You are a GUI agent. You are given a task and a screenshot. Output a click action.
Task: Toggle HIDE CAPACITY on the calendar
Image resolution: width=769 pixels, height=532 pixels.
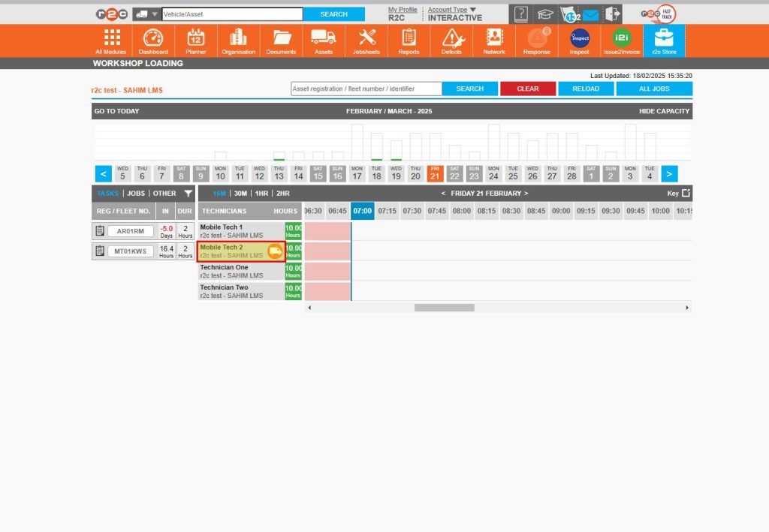(x=663, y=111)
